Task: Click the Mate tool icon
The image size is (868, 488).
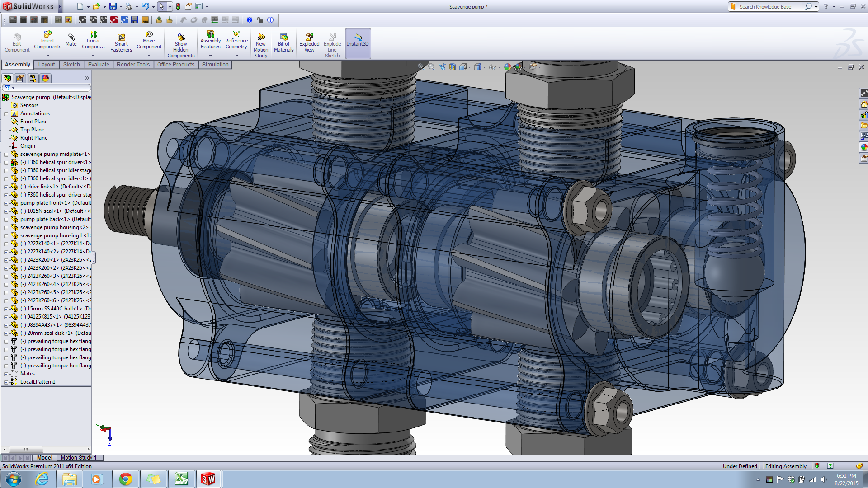Action: [x=71, y=40]
